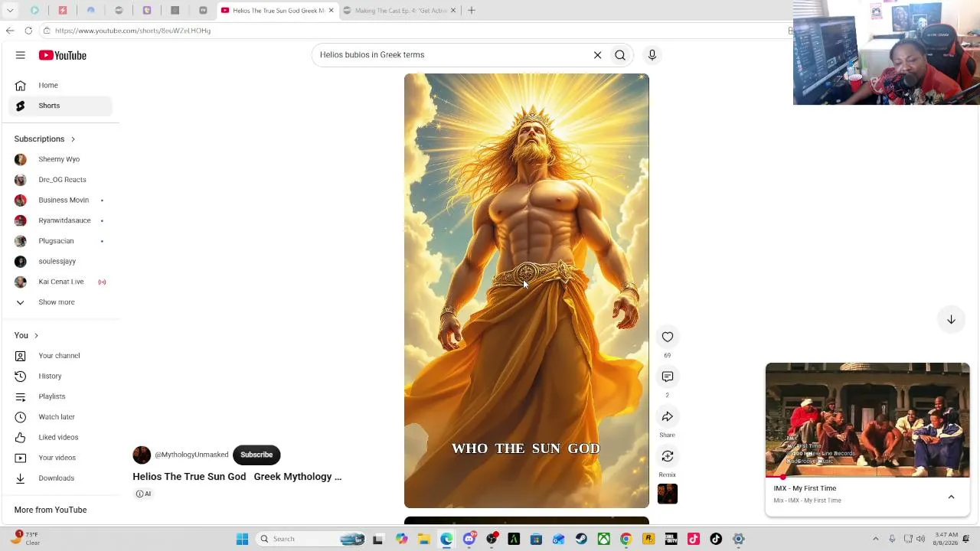Open Plugsacian subscription channel

coord(61,241)
